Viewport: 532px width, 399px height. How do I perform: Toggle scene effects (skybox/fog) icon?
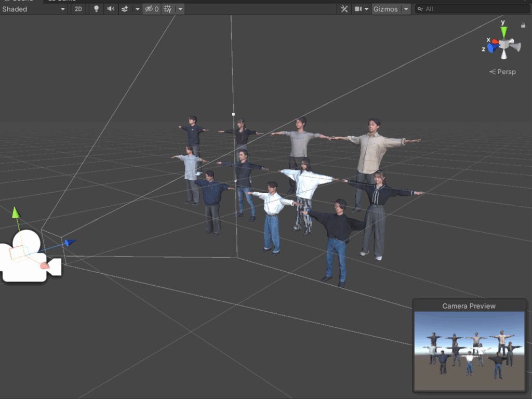tap(125, 9)
